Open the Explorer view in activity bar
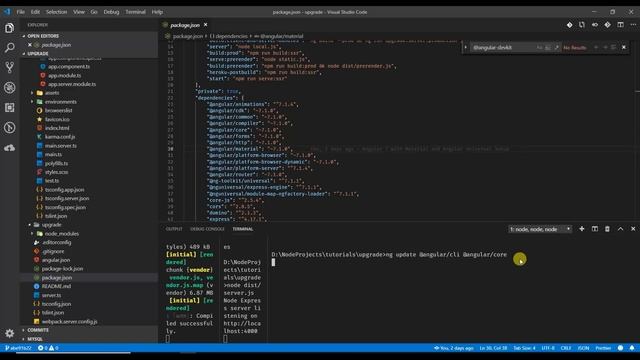The height and width of the screenshot is (360, 640). 9,28
